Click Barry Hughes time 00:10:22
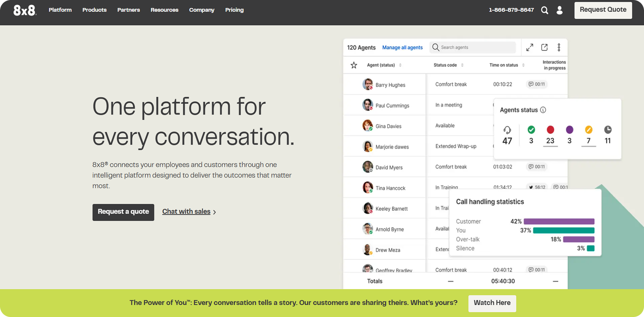The image size is (644, 317). (x=502, y=84)
